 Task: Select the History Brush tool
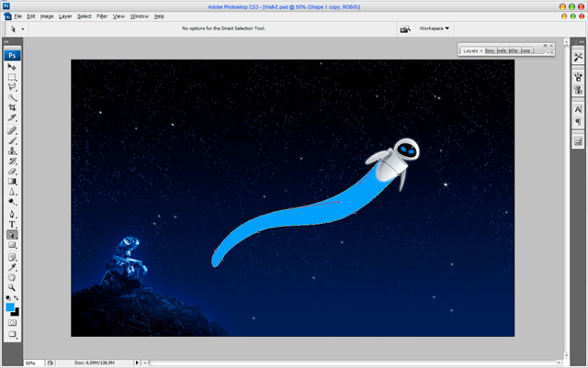pyautogui.click(x=12, y=162)
